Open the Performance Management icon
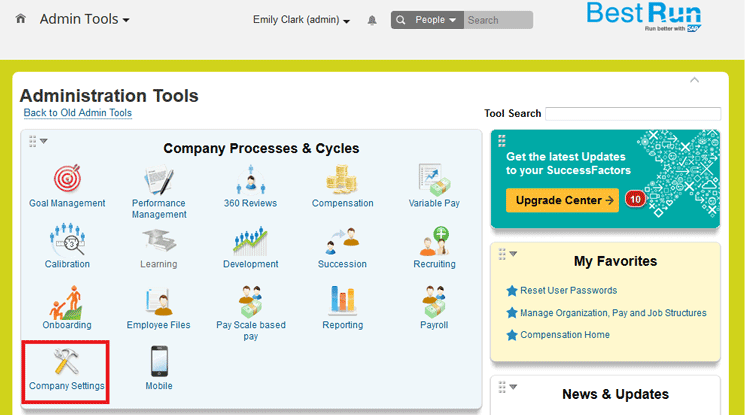This screenshot has height=415, width=745. coord(159,181)
